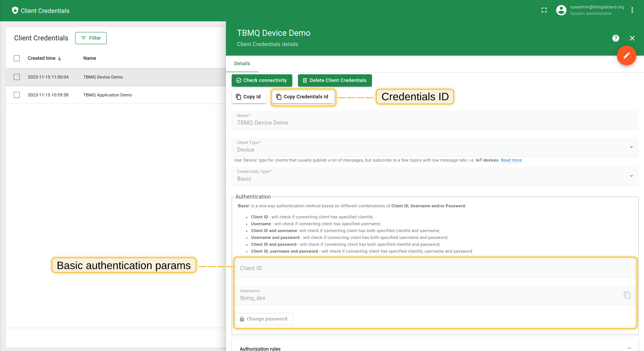Open the Filter button
The width and height of the screenshot is (644, 351).
pyautogui.click(x=91, y=38)
